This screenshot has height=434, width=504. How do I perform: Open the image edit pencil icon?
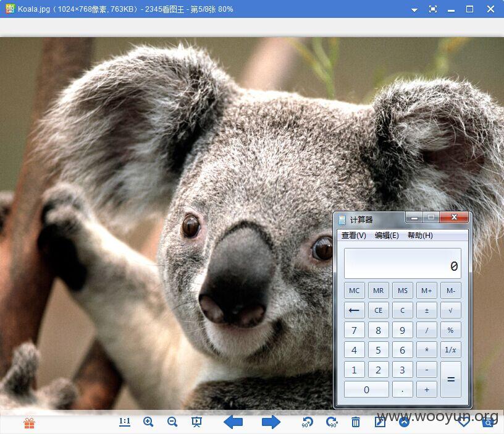(380, 422)
